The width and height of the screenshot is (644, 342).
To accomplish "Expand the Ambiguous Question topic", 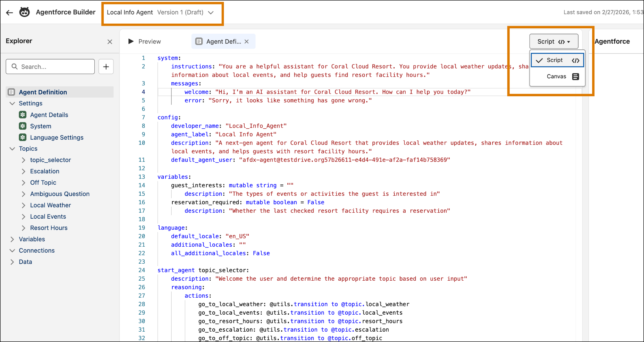I will (24, 194).
